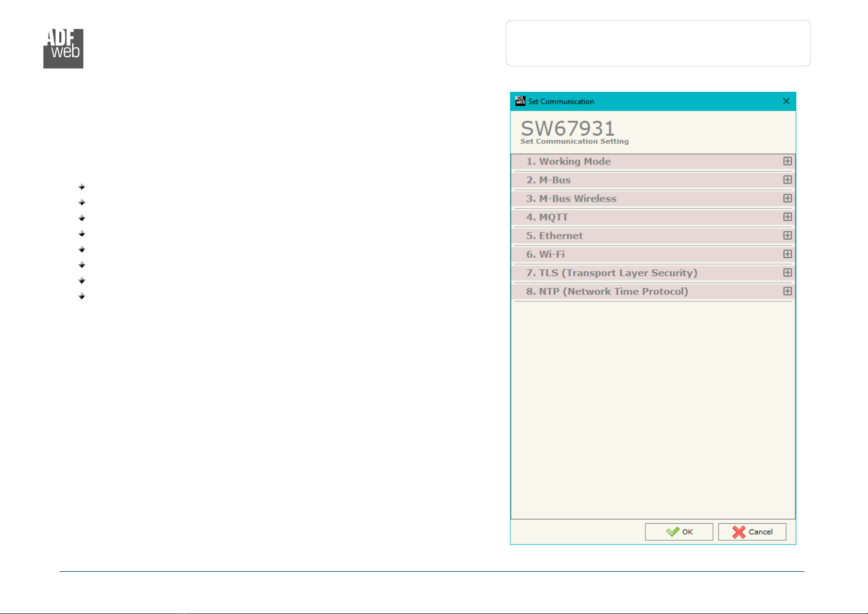The height and width of the screenshot is (614, 868).
Task: Click the ADFweb icon in dialog title bar
Action: coord(520,101)
